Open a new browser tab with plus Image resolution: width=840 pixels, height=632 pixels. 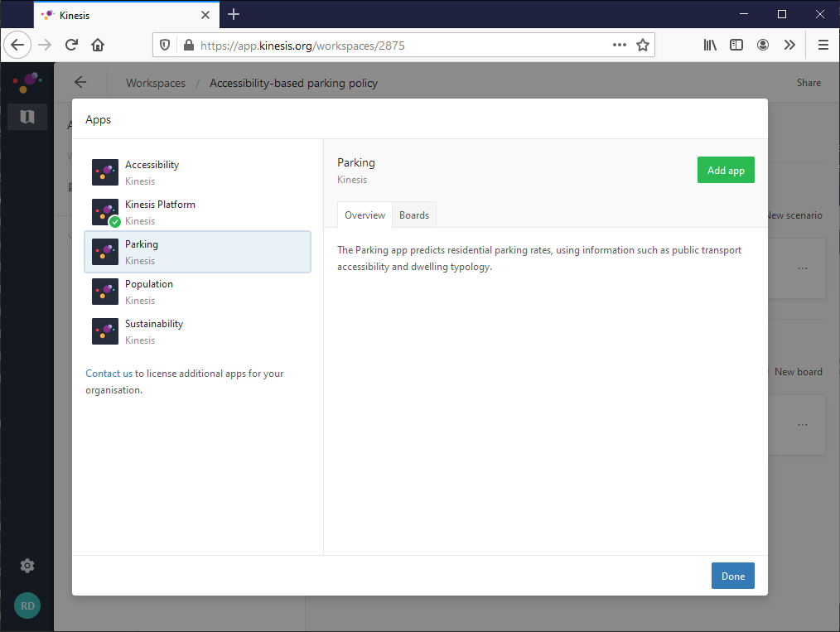[x=234, y=14]
